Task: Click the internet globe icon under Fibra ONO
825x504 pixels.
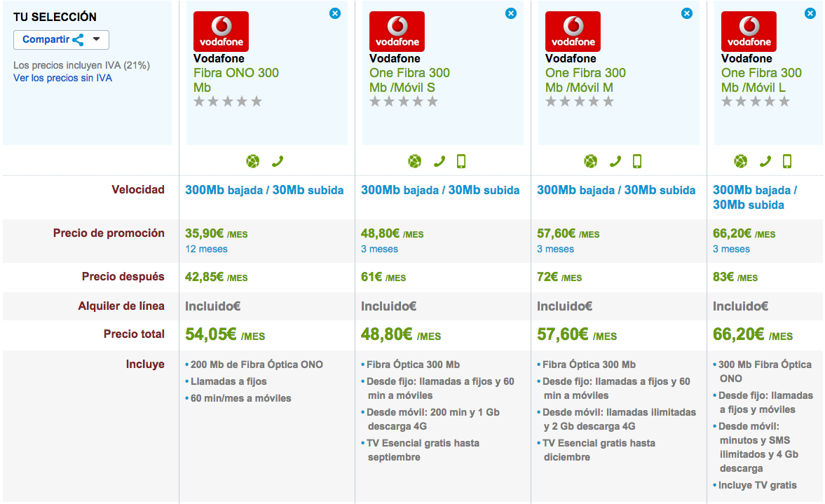Action: tap(253, 161)
